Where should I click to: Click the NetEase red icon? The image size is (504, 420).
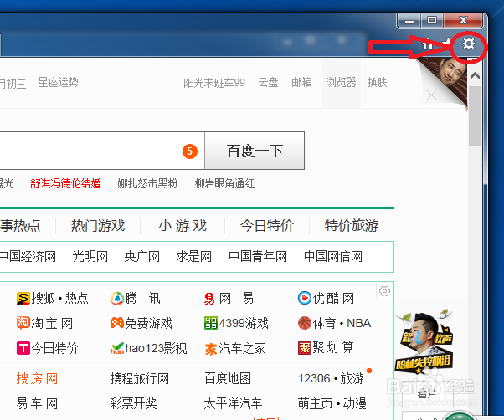pyautogui.click(x=209, y=299)
